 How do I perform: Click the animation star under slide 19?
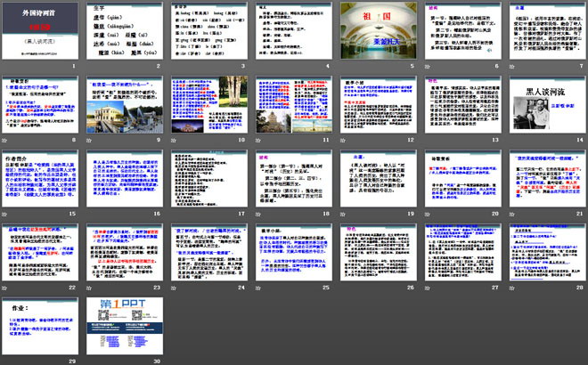(x=343, y=214)
